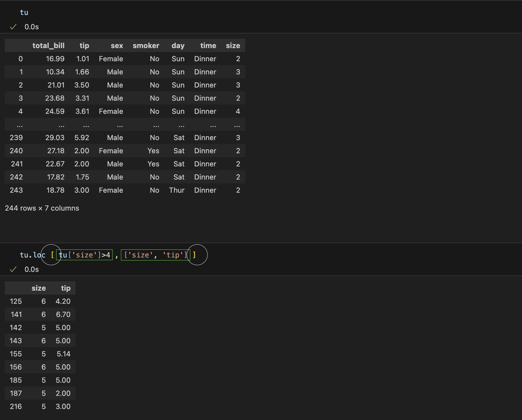Click the 'tu' code in first cell
The width and height of the screenshot is (522, 420).
(x=24, y=13)
